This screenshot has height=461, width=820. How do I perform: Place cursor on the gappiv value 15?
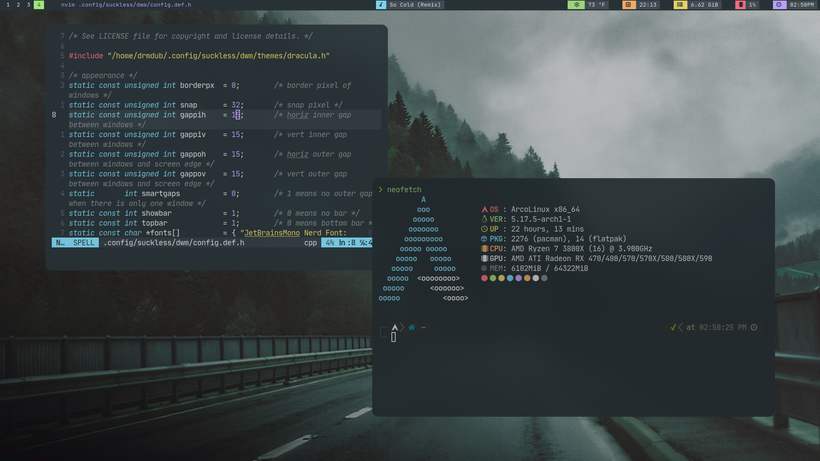237,134
